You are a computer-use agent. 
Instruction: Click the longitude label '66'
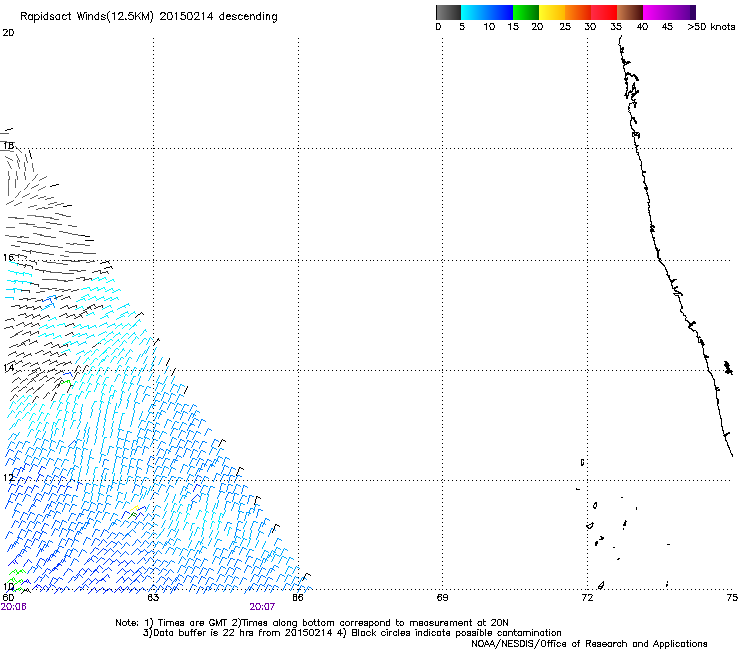(297, 598)
